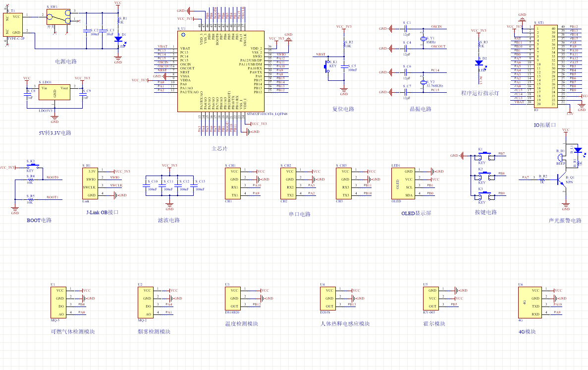The image size is (588, 370).
Task: Select the S_R5 10K BOOT1 resistor
Action: tap(30, 199)
